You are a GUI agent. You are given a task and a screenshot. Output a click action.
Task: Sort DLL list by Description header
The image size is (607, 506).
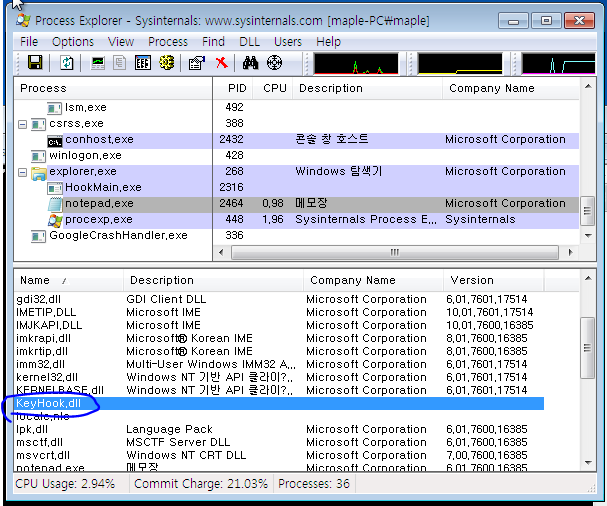[x=213, y=280]
